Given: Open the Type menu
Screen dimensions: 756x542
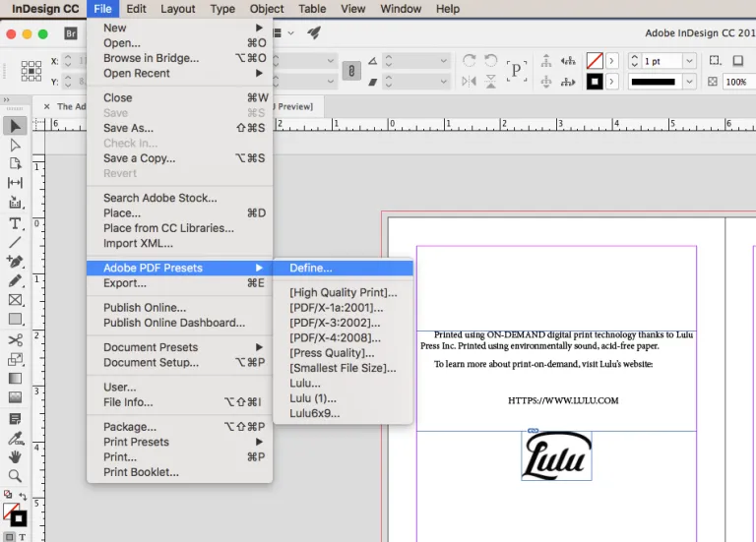Looking at the screenshot, I should pyautogui.click(x=222, y=9).
